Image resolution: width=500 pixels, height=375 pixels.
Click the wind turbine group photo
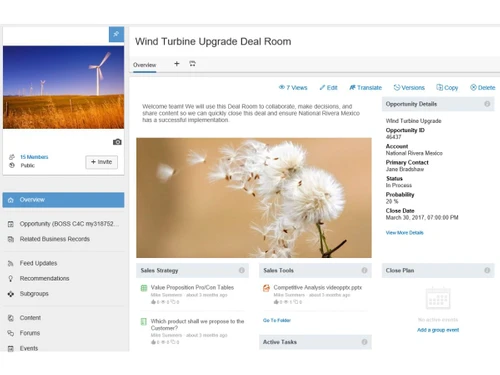63,87
